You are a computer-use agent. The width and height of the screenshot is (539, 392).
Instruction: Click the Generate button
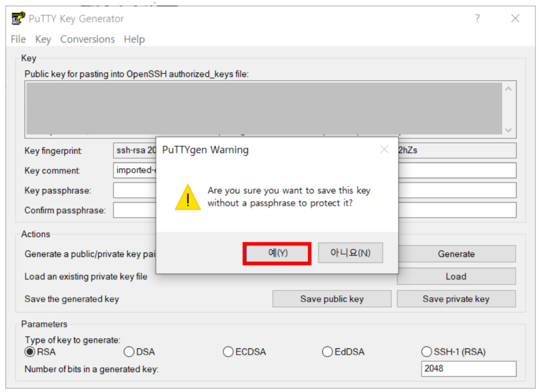pos(456,254)
